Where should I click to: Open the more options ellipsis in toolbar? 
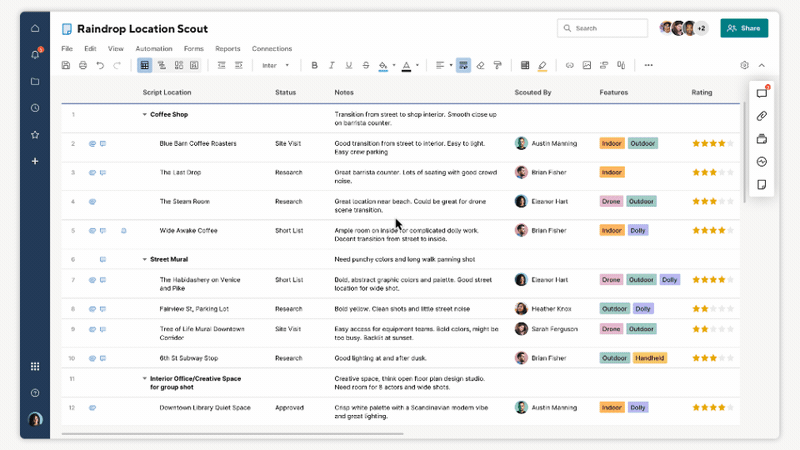pos(648,65)
